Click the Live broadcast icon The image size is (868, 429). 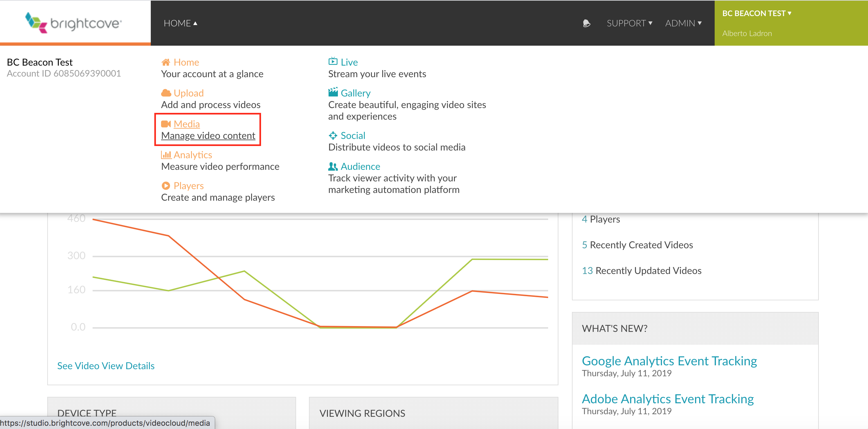pos(333,62)
